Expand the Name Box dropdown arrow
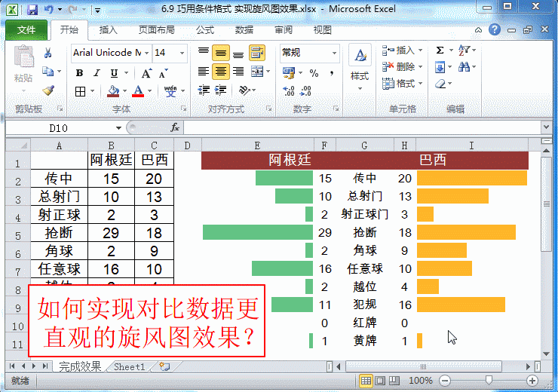The height and width of the screenshot is (392, 558). click(x=118, y=128)
